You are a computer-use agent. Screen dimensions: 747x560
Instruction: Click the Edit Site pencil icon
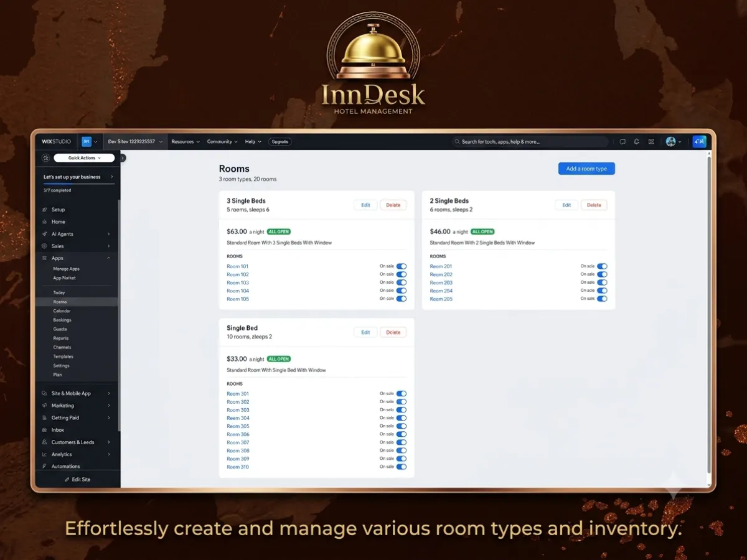point(67,480)
